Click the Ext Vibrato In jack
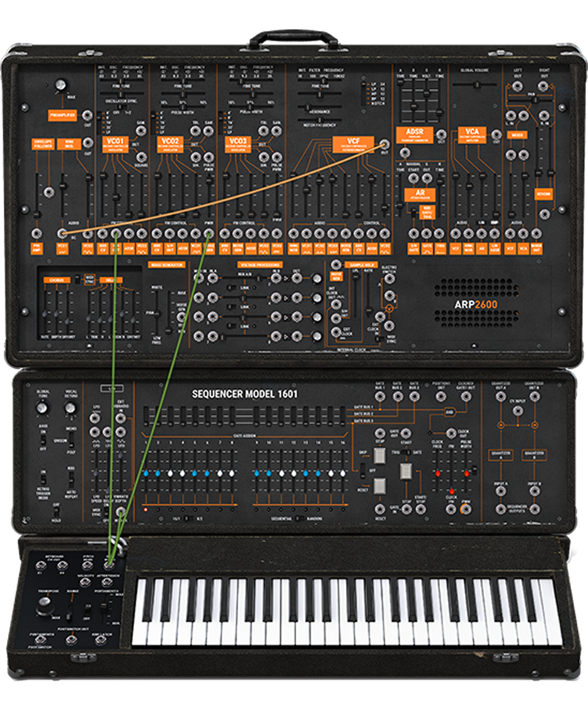588x710 pixels. click(120, 418)
